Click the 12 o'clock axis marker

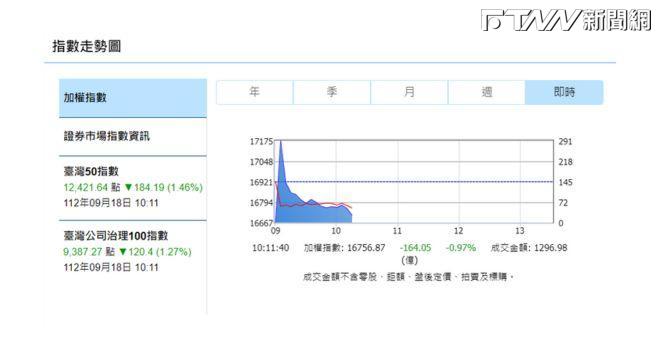[458, 231]
